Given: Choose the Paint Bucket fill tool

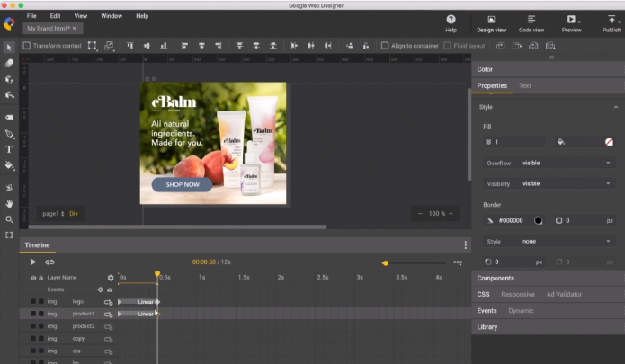Looking at the screenshot, I should click(x=9, y=165).
